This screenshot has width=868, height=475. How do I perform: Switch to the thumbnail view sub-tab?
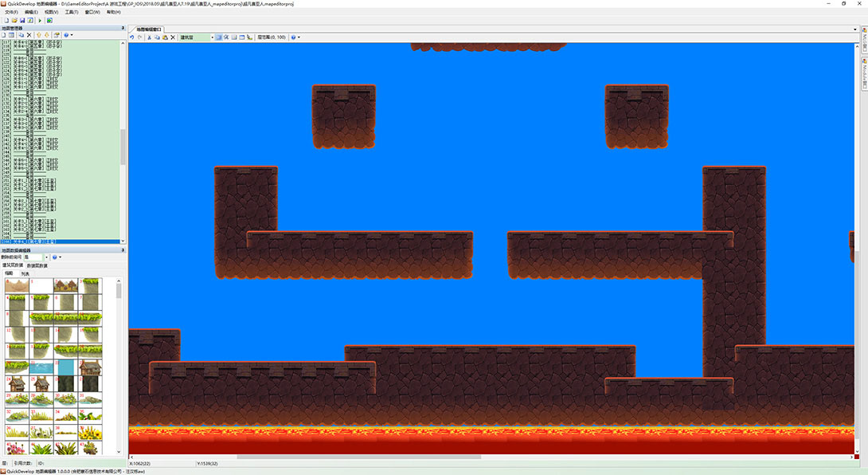click(x=9, y=273)
